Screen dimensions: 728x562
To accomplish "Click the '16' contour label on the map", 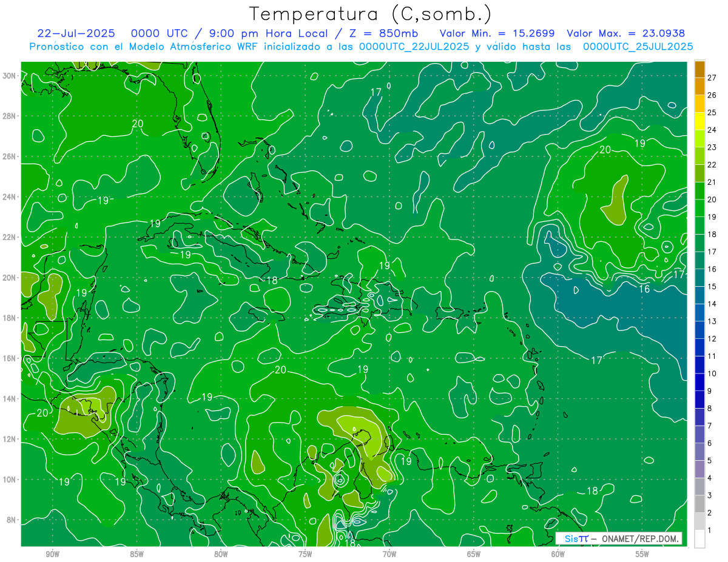I will [x=644, y=289].
